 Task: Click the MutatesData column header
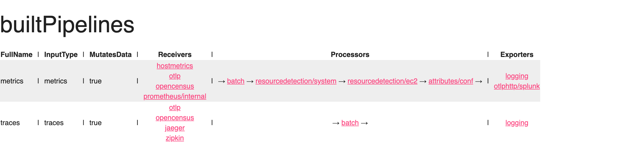pos(110,55)
